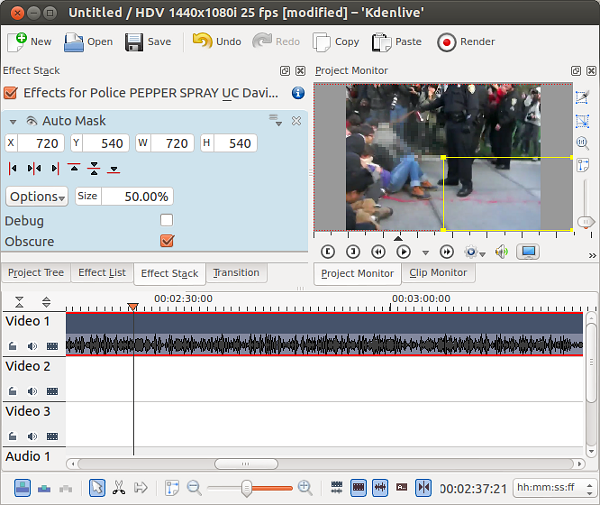Lock the Video 2 track
Screen dimensions: 600x505
click(x=13, y=391)
